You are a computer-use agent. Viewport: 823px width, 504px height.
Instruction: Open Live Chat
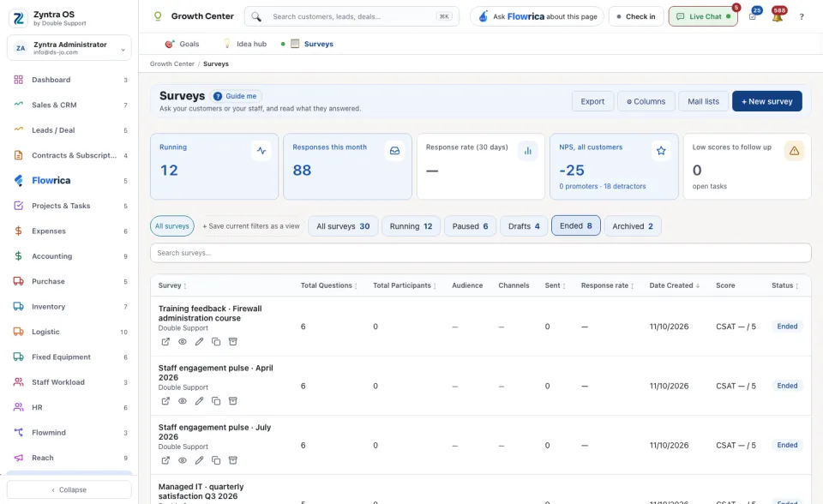703,16
